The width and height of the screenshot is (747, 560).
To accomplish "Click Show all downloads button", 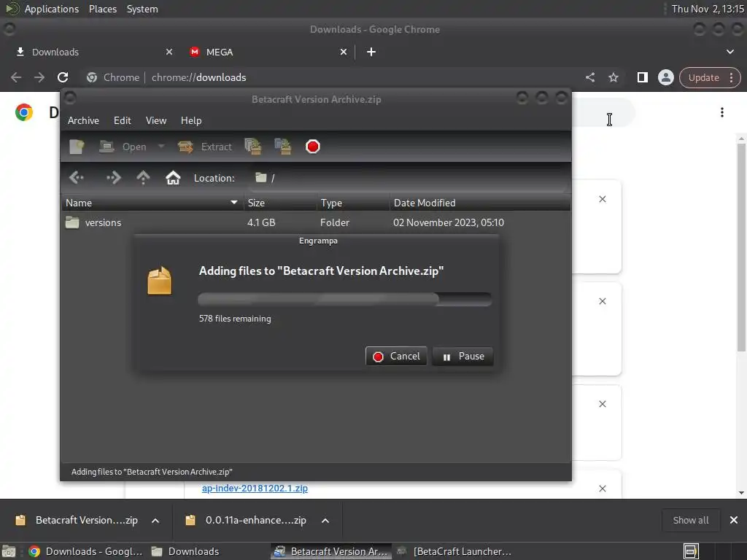I will [x=690, y=520].
